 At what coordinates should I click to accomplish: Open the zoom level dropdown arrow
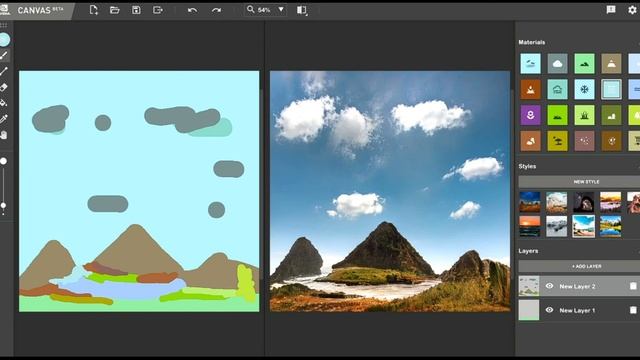[281, 9]
